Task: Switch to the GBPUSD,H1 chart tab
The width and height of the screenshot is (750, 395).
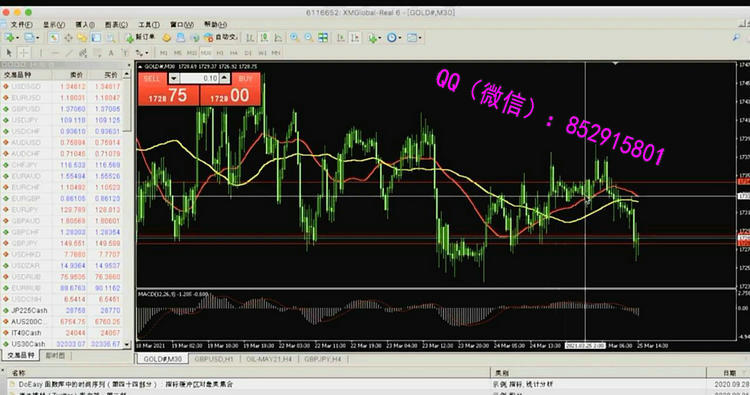Action: point(214,359)
